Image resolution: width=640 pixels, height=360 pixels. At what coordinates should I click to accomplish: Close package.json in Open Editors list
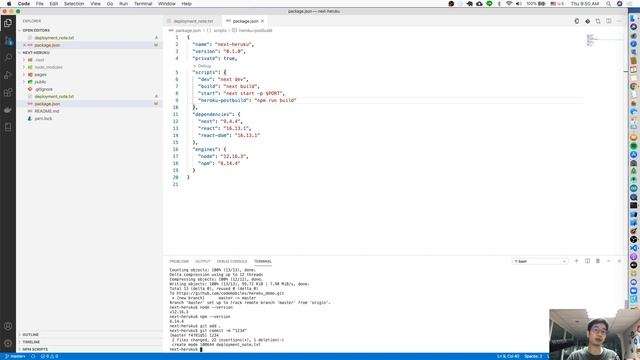pos(24,45)
